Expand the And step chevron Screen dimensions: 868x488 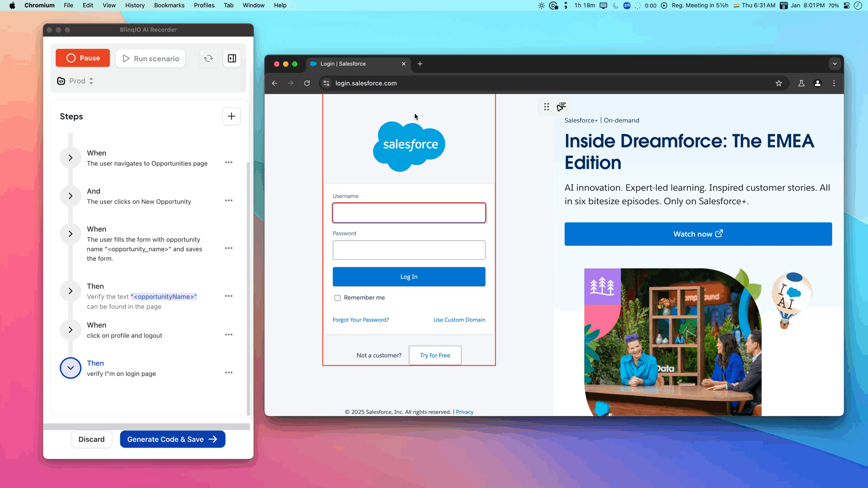(70, 196)
